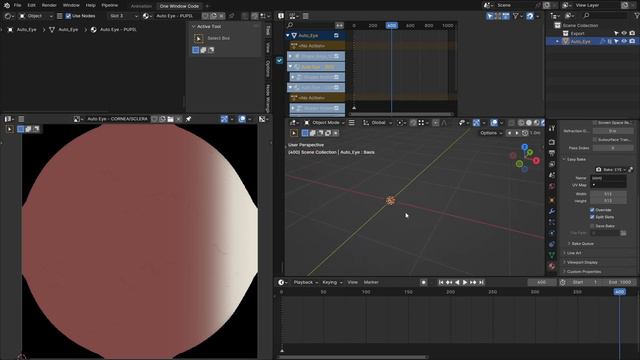Enable the Save Bake checkbox
The height and width of the screenshot is (360, 640).
[592, 226]
